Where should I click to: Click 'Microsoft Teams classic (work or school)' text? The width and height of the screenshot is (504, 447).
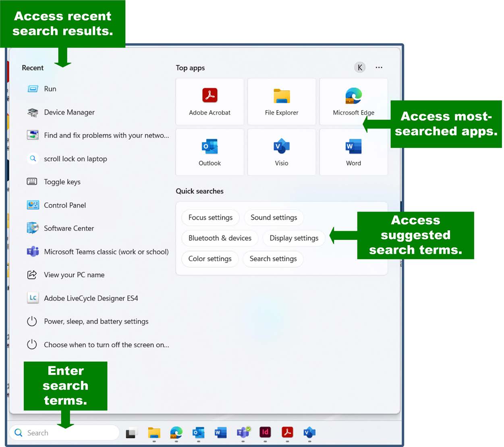click(106, 252)
